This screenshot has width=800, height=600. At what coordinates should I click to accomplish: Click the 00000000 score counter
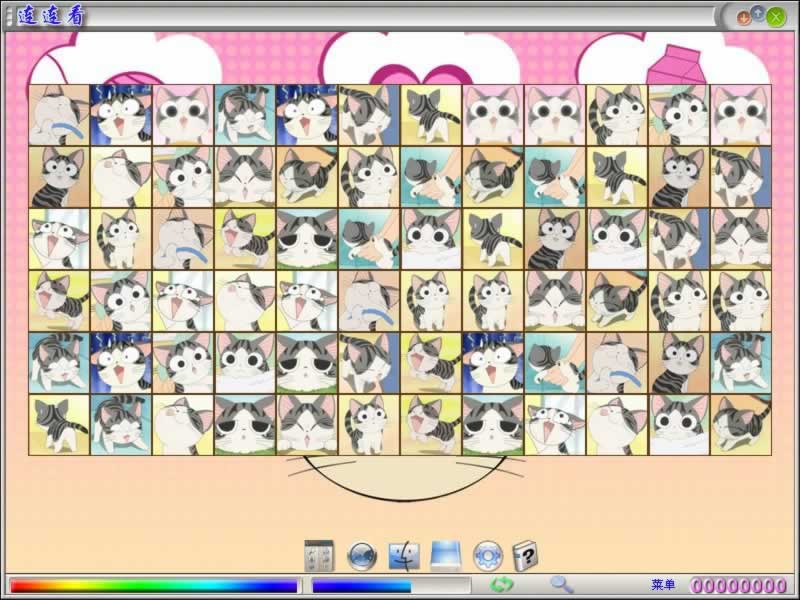(738, 585)
